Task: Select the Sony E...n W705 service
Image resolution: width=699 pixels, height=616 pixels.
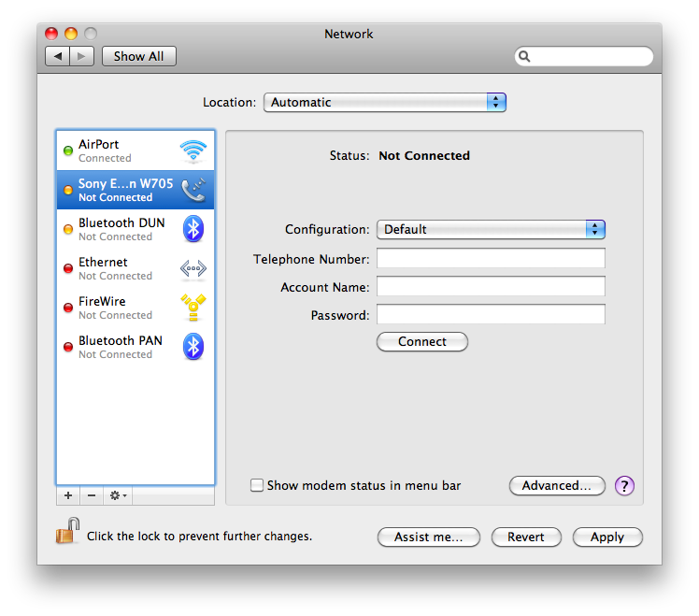Action: [x=136, y=190]
